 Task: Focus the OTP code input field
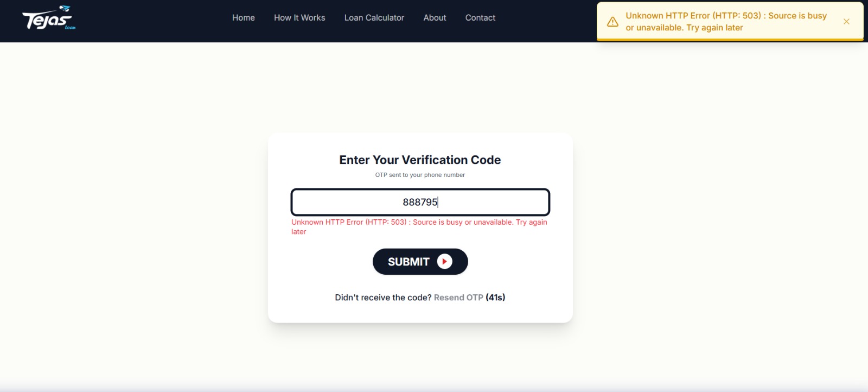[420, 202]
